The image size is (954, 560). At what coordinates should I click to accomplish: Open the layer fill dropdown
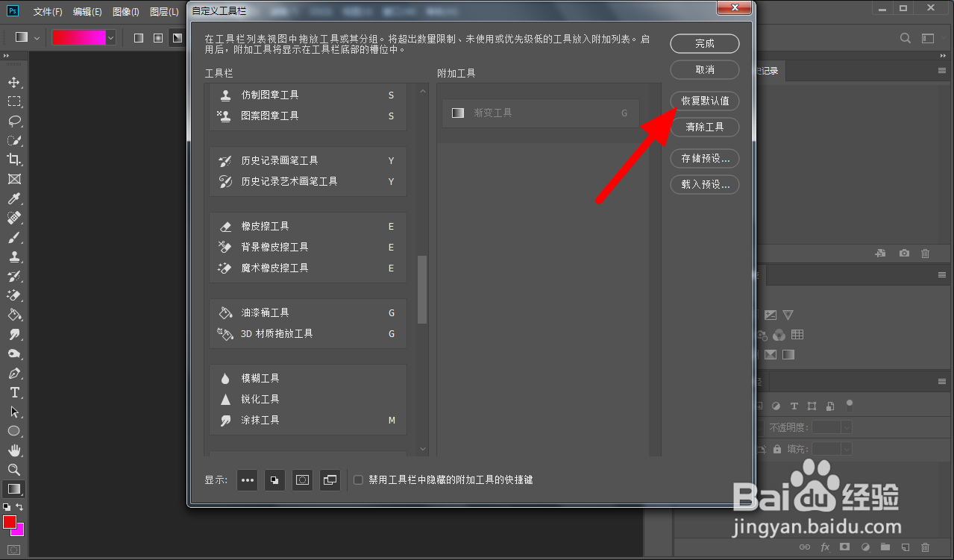pyautogui.click(x=846, y=449)
